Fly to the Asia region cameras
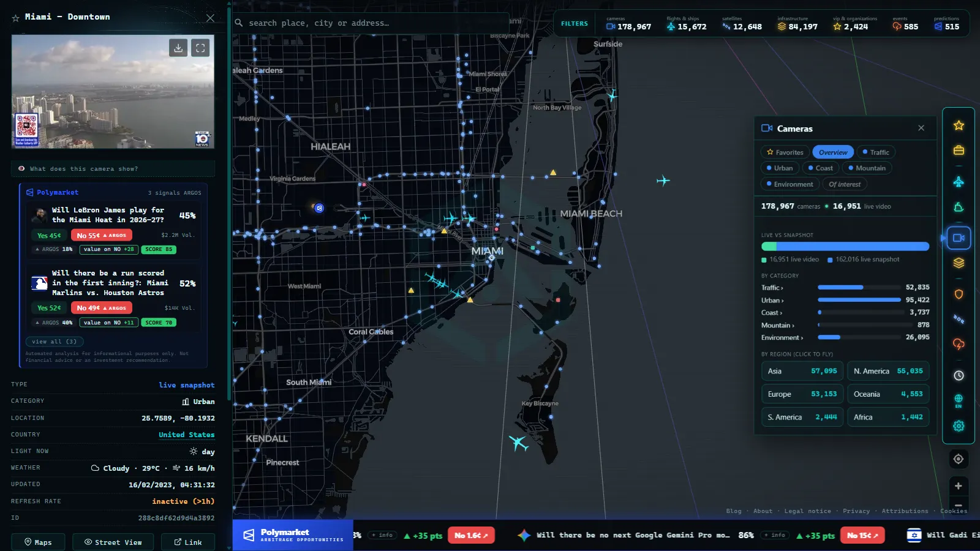Viewport: 980px width, 551px height. click(802, 371)
